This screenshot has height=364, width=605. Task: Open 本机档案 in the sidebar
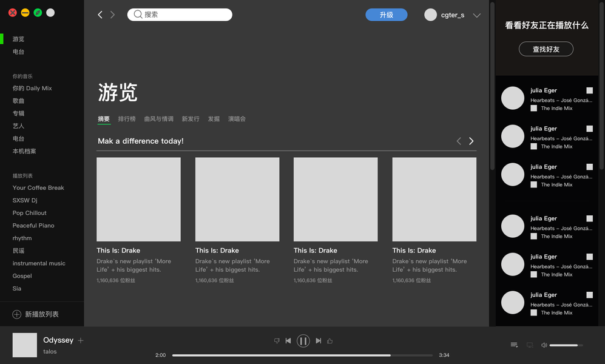24,151
